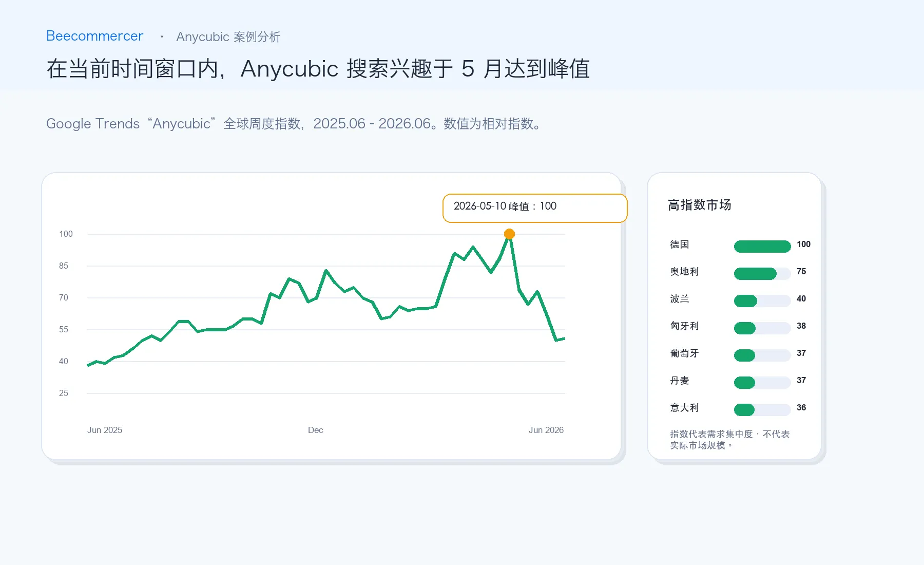Click the value 36 next to 意大利
The width and height of the screenshot is (924, 565).
tap(801, 407)
